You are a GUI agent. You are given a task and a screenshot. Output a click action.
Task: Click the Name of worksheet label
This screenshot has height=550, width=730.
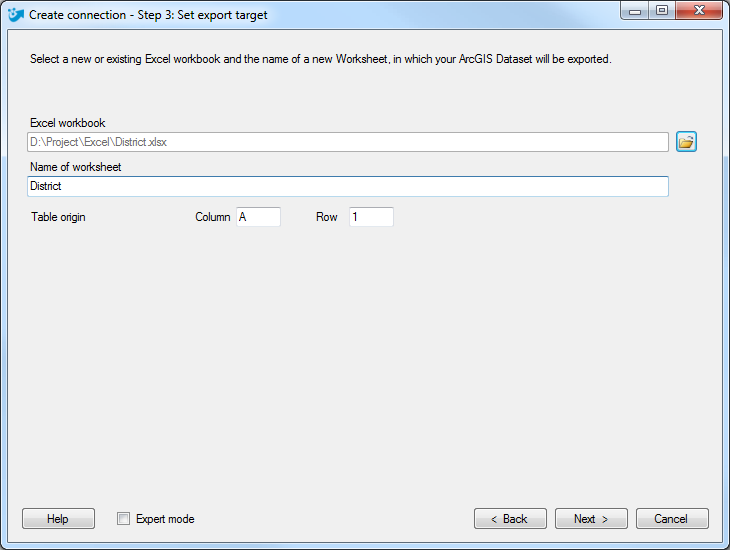(x=75, y=167)
